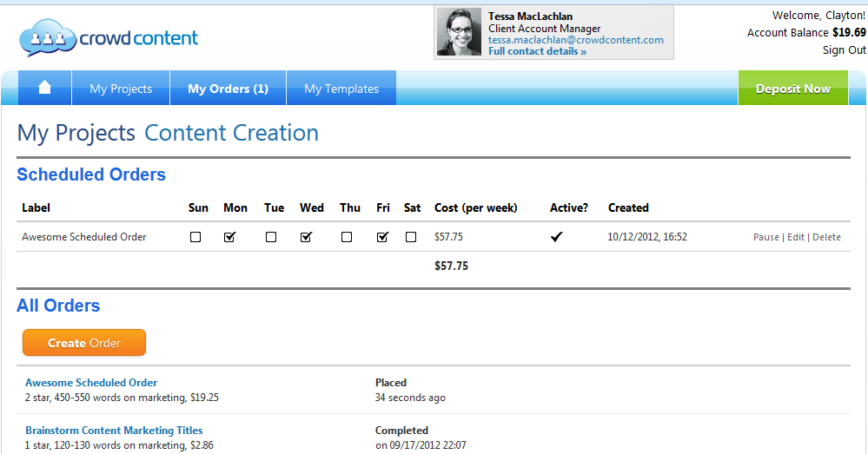Uncheck the Fri checkbox for scheduled order
Screen dimensions: 868x454
[382, 237]
